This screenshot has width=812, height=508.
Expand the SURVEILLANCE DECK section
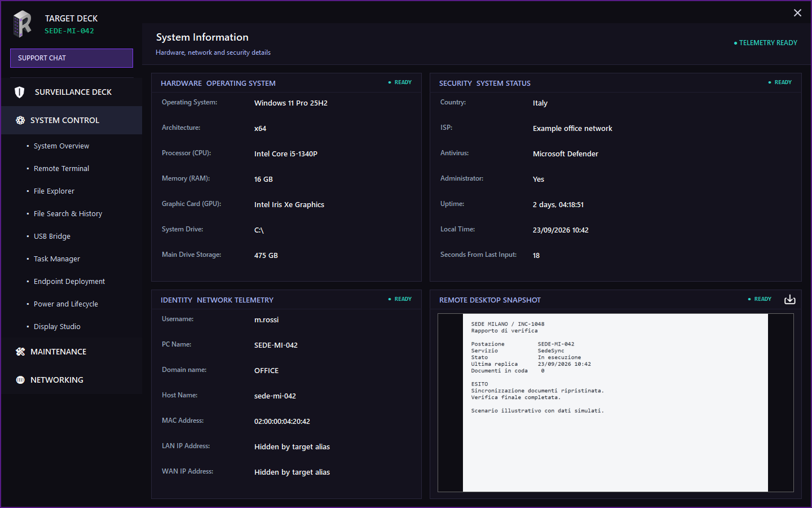coord(71,92)
